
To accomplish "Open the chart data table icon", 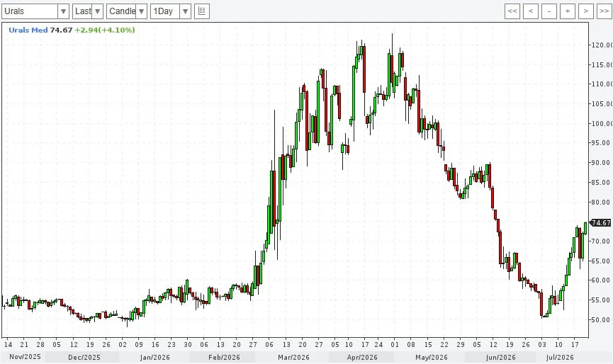I will (202, 11).
